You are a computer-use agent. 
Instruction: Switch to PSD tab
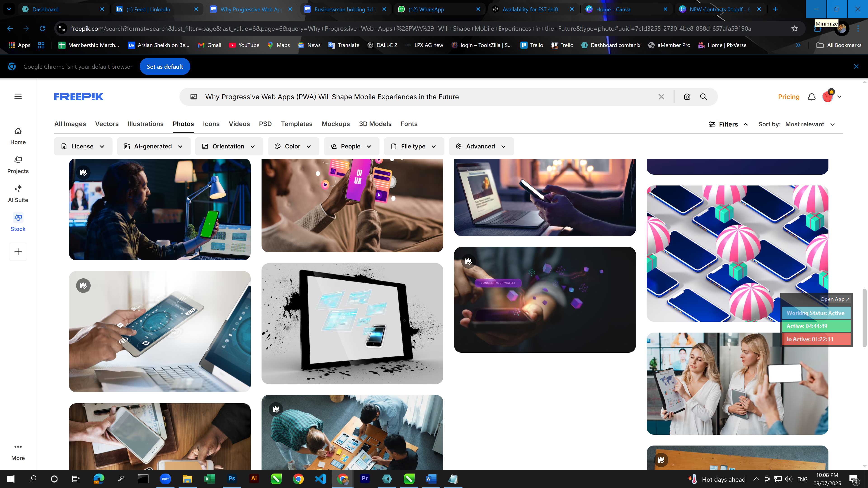tap(265, 124)
